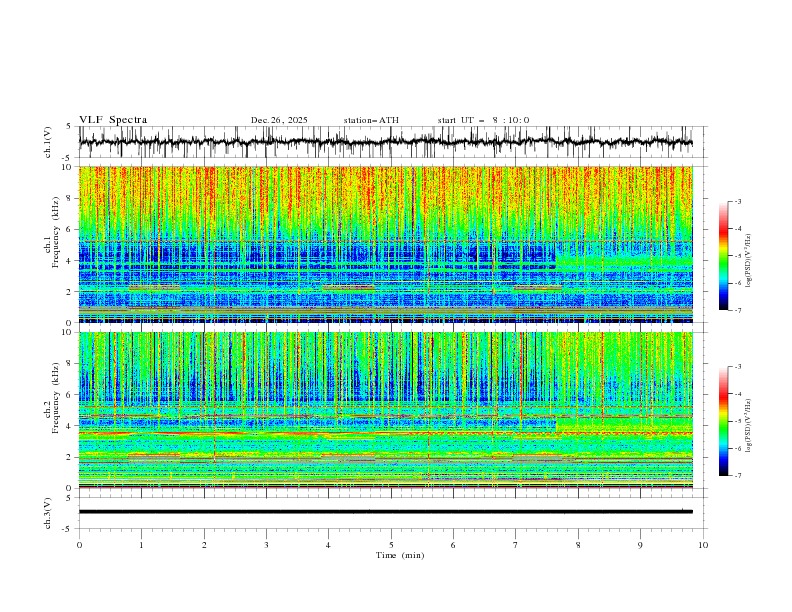Click the "-3" label on ch.1 colorbar
This screenshot has width=792, height=612.
737,201
